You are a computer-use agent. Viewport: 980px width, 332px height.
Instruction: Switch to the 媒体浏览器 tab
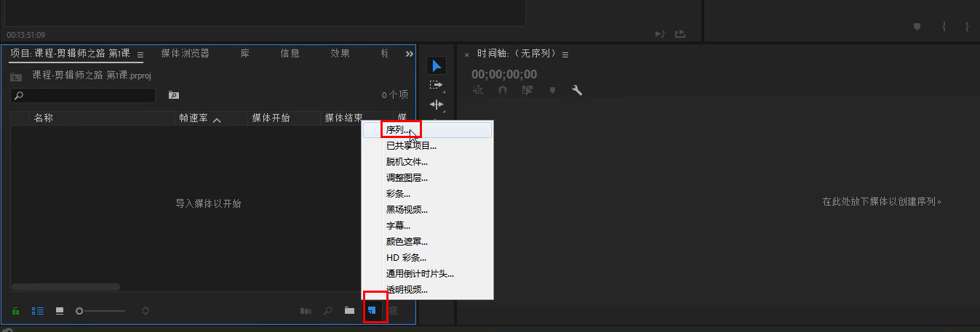tap(185, 54)
